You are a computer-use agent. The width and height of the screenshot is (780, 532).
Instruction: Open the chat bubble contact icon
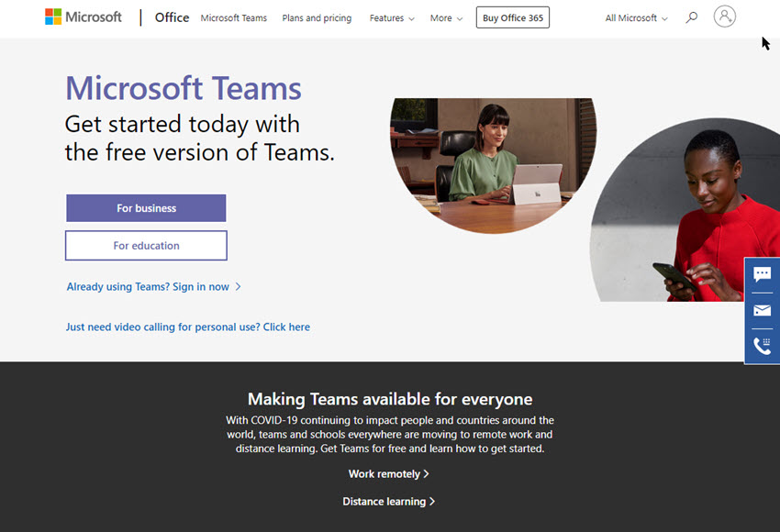coord(762,274)
